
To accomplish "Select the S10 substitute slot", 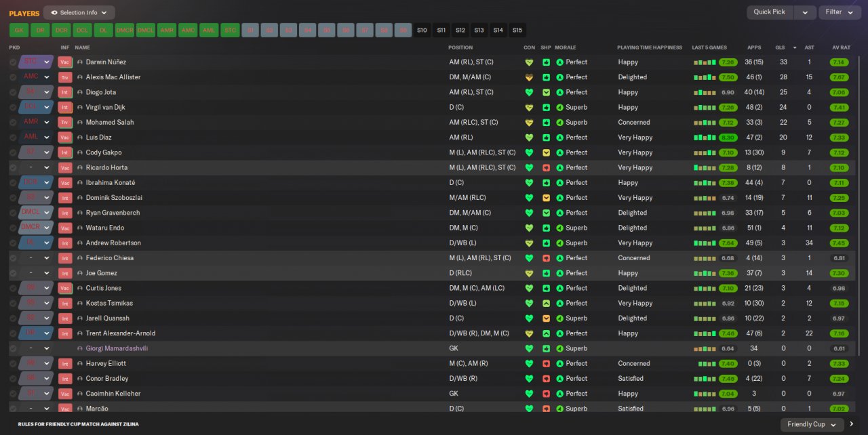I will coord(422,30).
